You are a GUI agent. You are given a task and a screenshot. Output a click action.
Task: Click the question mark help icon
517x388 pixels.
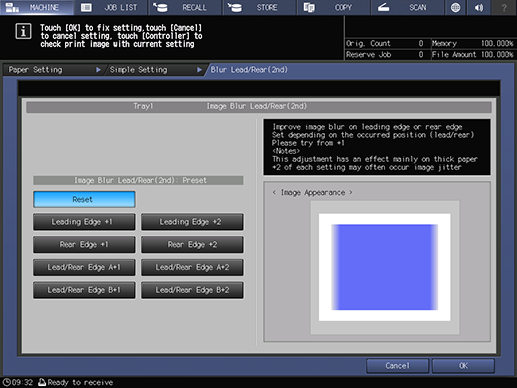coord(504,7)
